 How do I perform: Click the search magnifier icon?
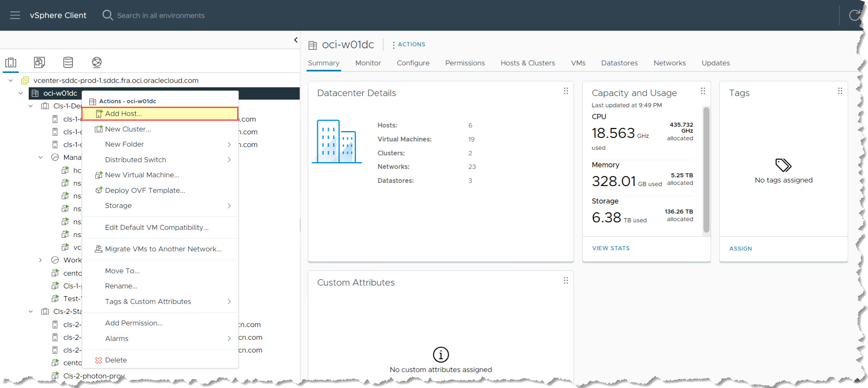[108, 15]
